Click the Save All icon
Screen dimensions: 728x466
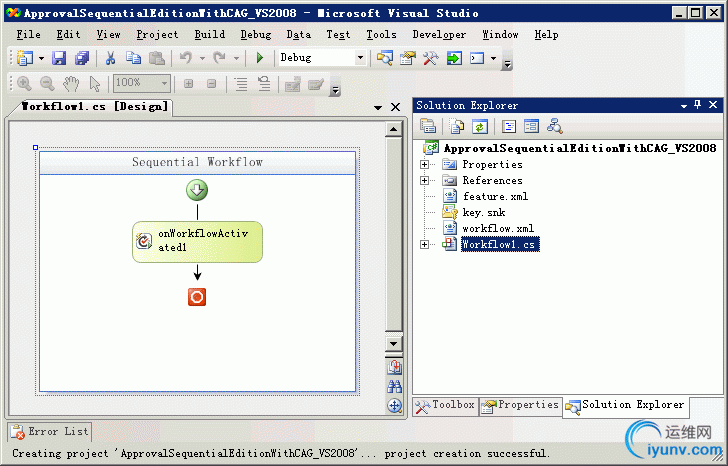(x=82, y=58)
